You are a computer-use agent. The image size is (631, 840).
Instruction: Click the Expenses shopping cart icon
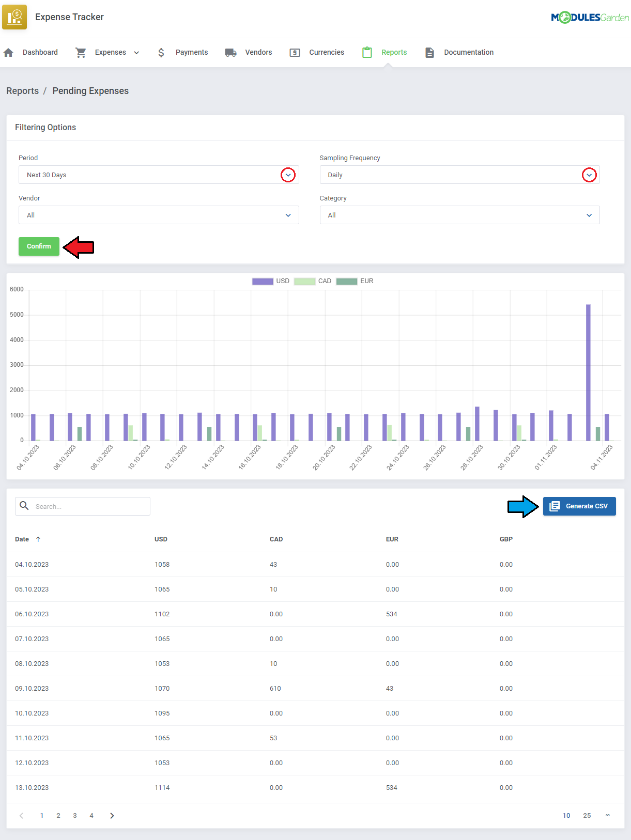[x=81, y=52]
